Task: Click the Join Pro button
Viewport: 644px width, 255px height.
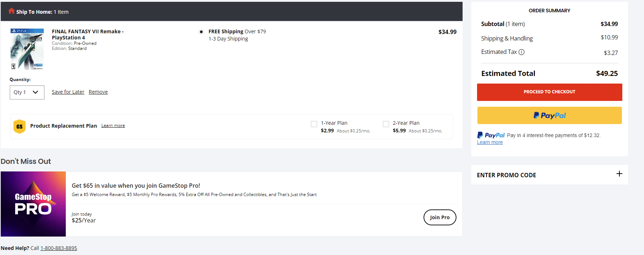Action: click(440, 217)
